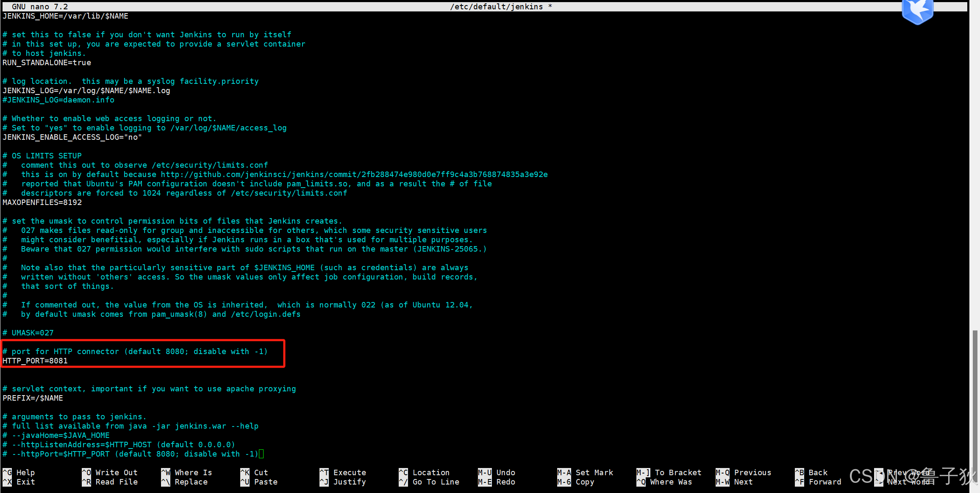The width and height of the screenshot is (980, 493).
Task: Click the log location syslog facility comment
Action: click(130, 81)
